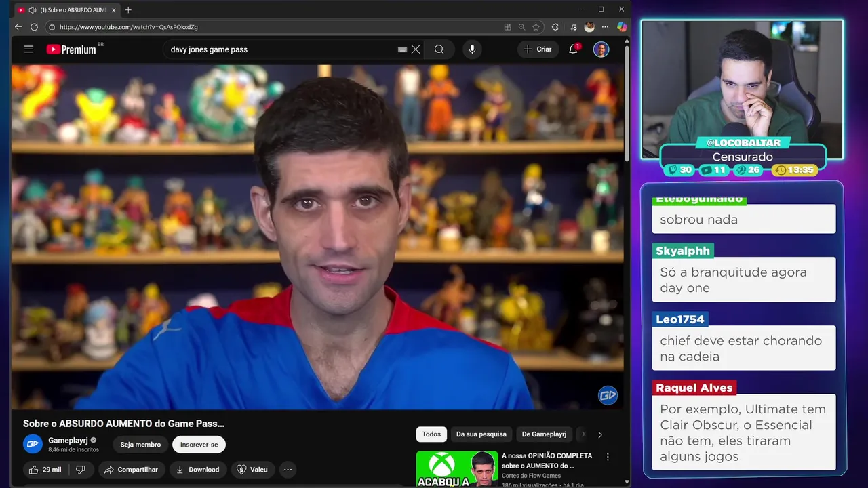This screenshot has width=868, height=488.
Task: Click the 13:35 timer badge
Action: pyautogui.click(x=795, y=170)
